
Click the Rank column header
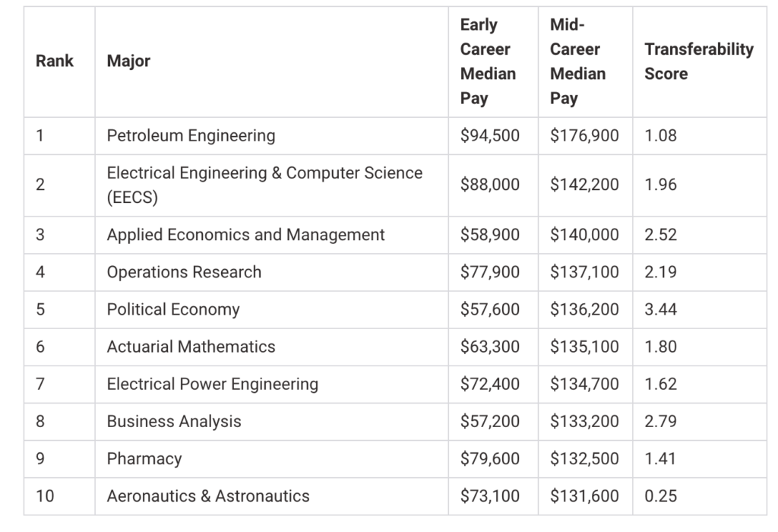coord(55,61)
